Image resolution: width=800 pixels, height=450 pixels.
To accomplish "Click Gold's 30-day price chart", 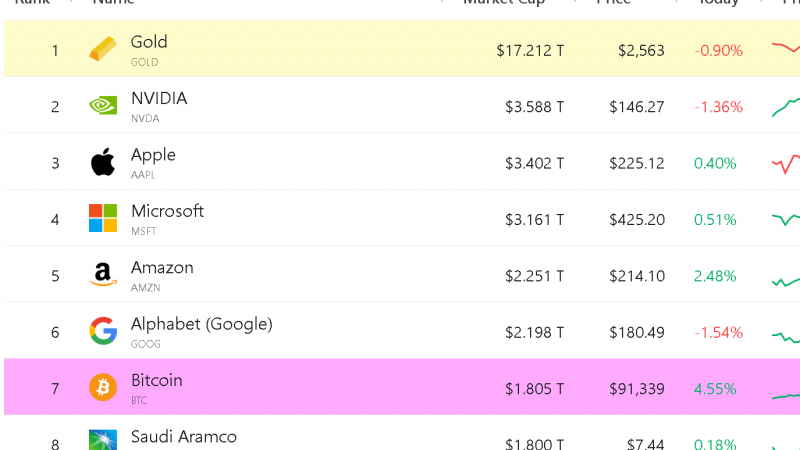I will click(786, 47).
